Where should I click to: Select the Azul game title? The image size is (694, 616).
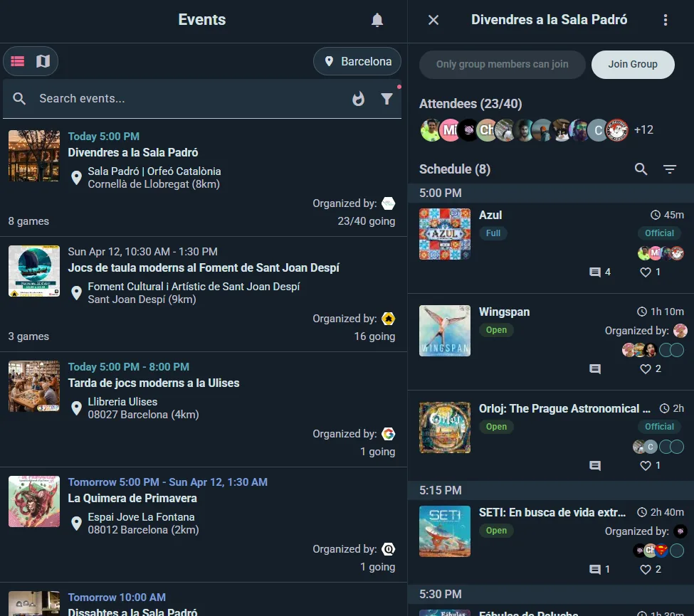click(490, 216)
